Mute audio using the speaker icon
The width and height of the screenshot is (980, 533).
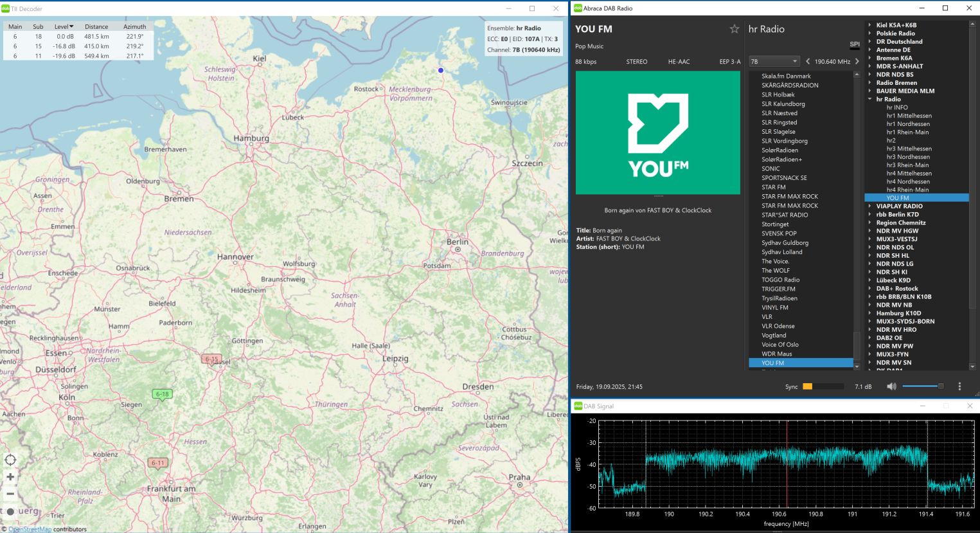pyautogui.click(x=891, y=386)
